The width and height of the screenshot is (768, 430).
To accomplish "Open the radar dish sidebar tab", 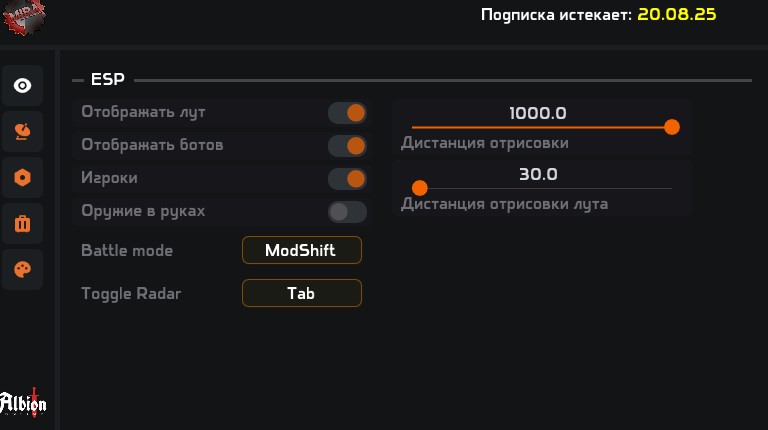I will (22, 131).
